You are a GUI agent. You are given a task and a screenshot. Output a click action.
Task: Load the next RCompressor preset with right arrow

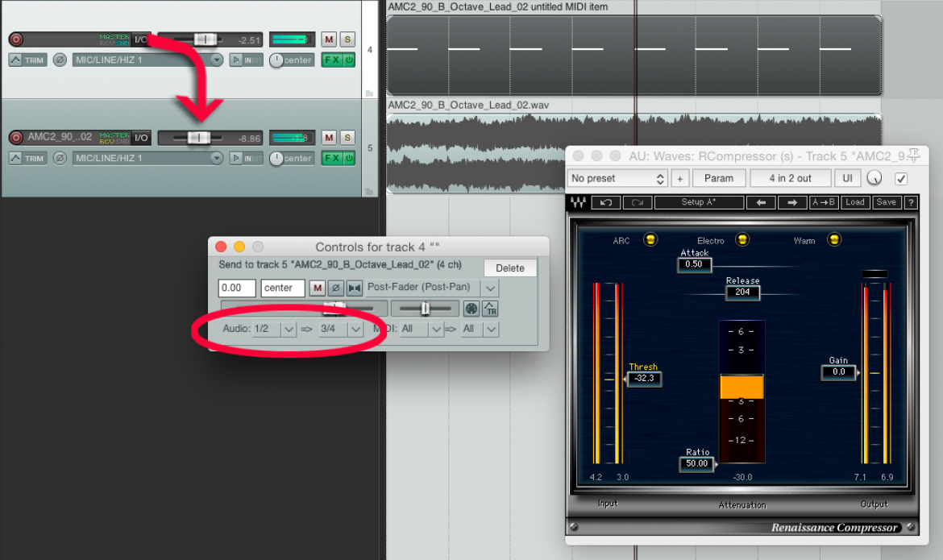[792, 203]
